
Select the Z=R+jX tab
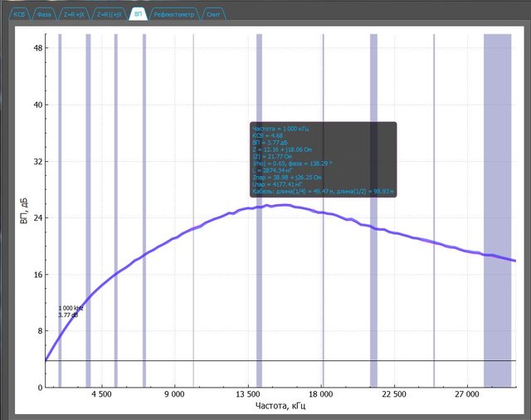tap(76, 15)
